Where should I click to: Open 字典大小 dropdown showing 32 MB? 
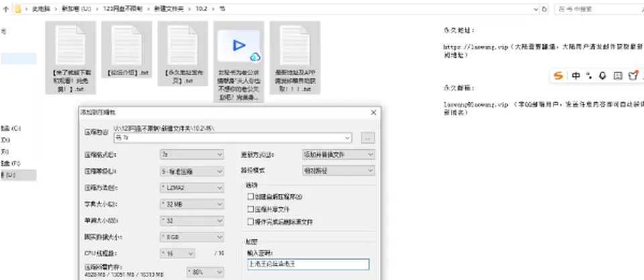click(x=192, y=204)
